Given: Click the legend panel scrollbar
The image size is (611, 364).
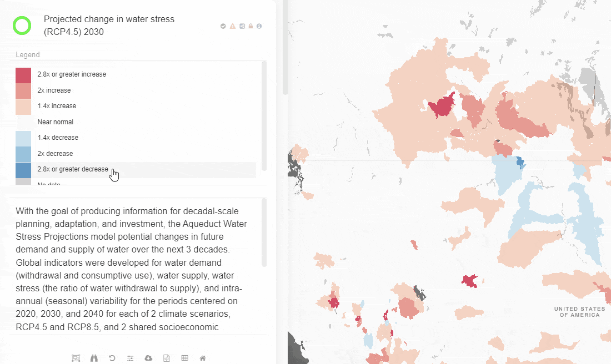Looking at the screenshot, I should click(264, 115).
